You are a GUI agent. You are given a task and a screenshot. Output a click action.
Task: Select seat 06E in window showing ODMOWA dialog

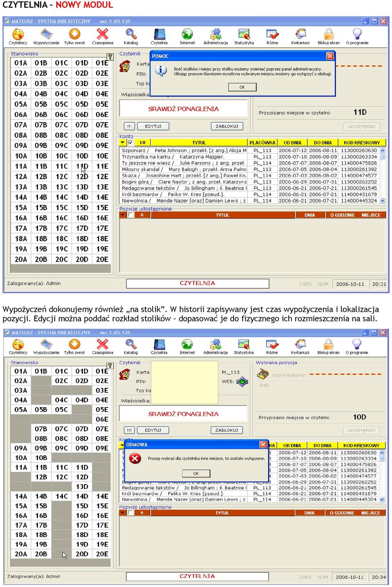(102, 419)
